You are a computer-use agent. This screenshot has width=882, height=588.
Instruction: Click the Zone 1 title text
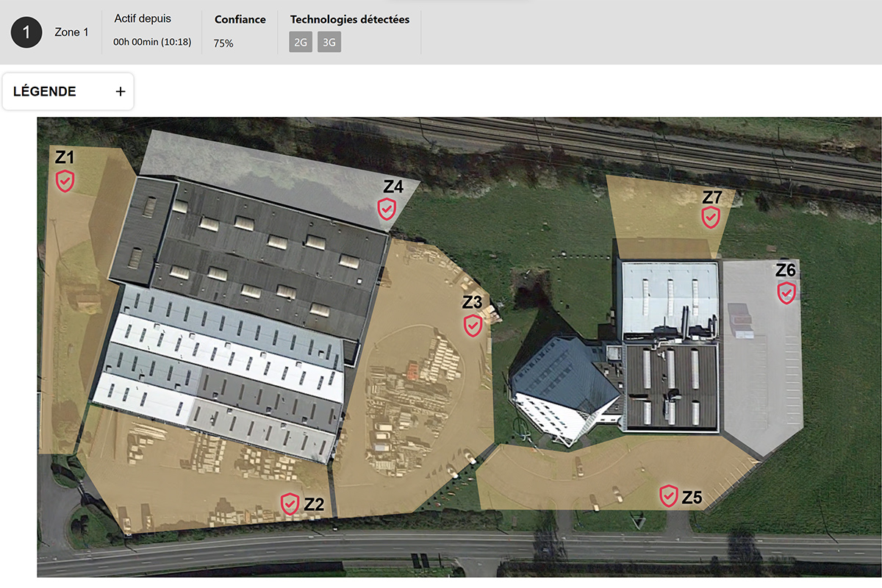coord(71,32)
